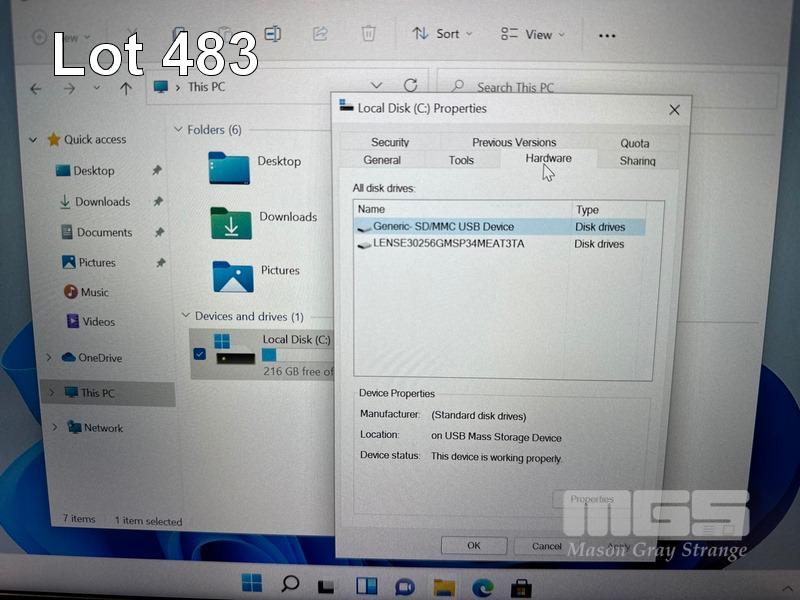Open Microsoft Edge from the taskbar
The width and height of the screenshot is (800, 600).
coord(482,585)
